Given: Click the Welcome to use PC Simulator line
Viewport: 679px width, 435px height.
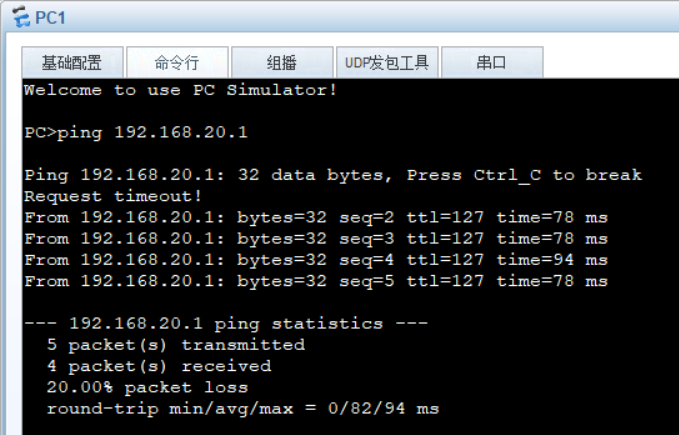Looking at the screenshot, I should (x=180, y=90).
